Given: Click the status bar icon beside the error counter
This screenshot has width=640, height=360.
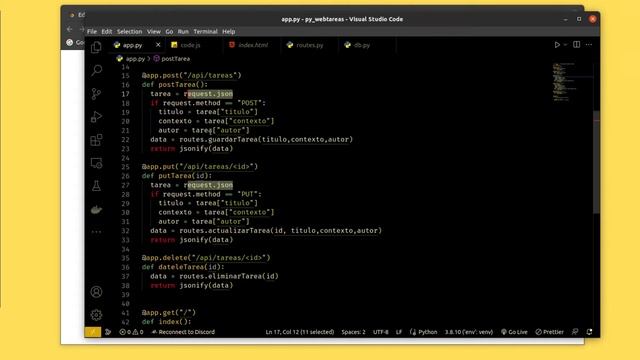Looking at the screenshot, I should tap(108, 332).
